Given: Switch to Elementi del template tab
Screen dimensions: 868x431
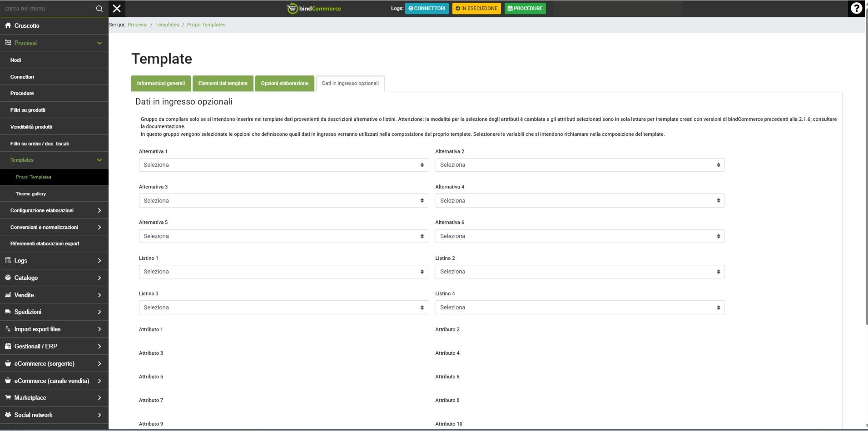Looking at the screenshot, I should 223,84.
